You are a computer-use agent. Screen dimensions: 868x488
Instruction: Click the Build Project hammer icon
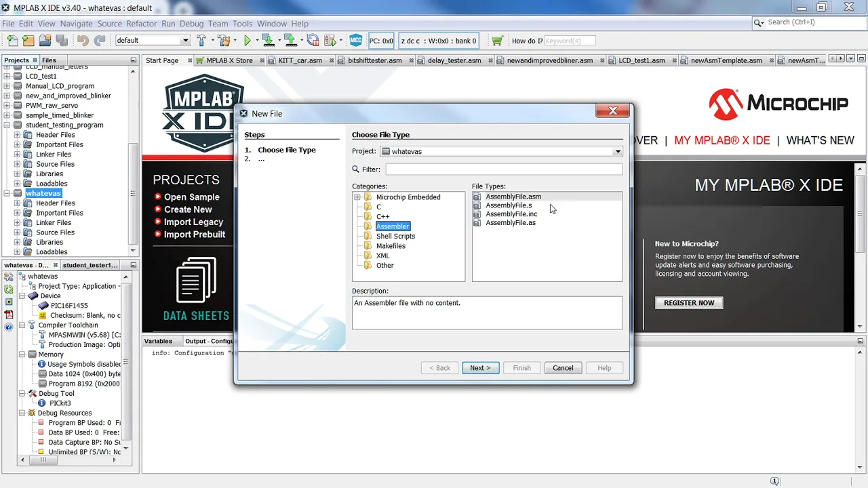click(x=201, y=41)
